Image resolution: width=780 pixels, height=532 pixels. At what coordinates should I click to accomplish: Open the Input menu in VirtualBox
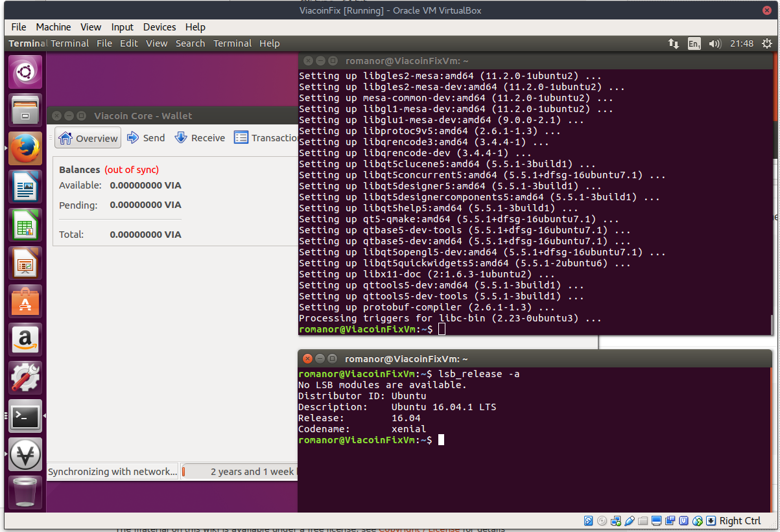pyautogui.click(x=122, y=27)
